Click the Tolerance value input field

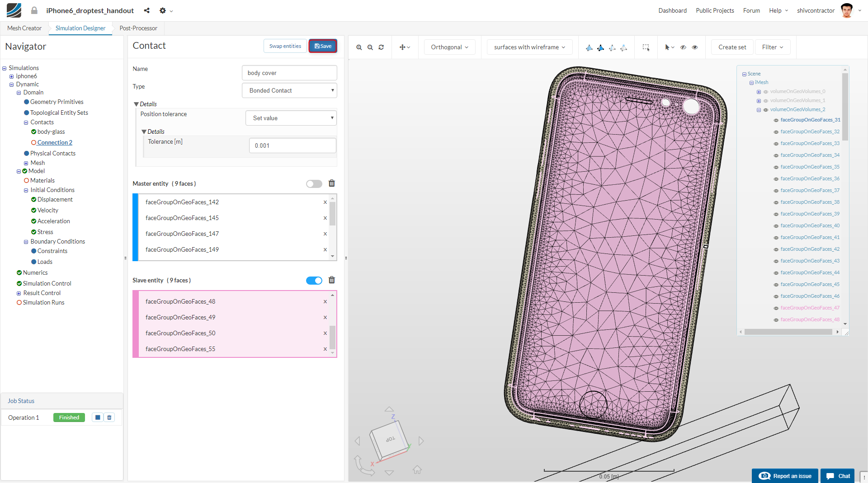pos(292,145)
